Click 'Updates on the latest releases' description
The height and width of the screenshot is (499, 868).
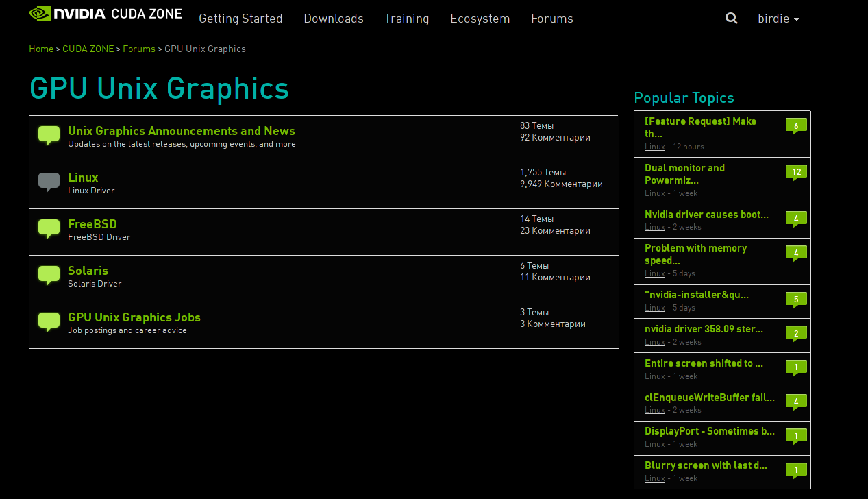click(x=182, y=144)
